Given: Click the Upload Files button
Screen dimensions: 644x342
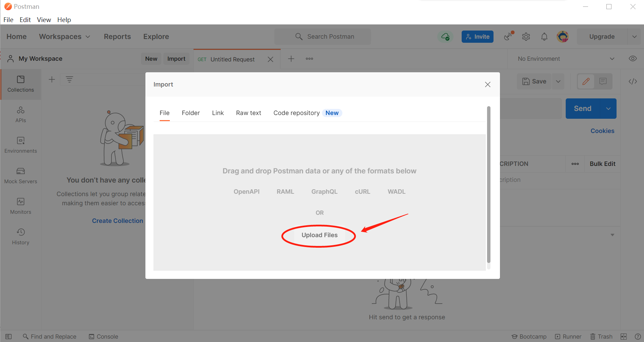Looking at the screenshot, I should (x=319, y=235).
